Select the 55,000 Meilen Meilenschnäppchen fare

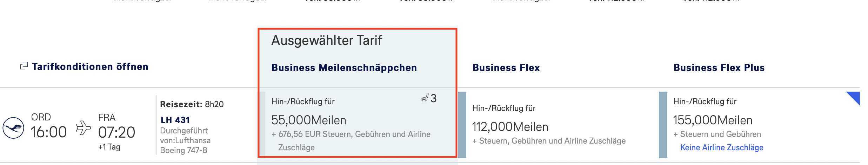click(x=309, y=120)
